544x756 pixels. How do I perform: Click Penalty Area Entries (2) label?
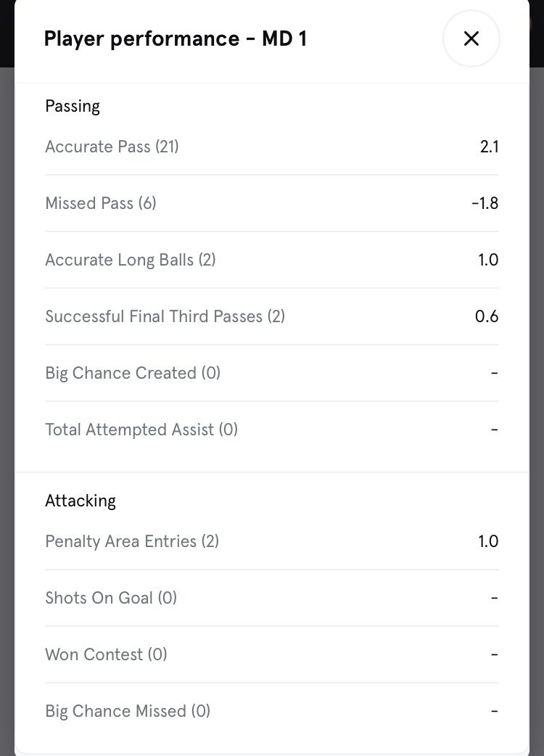tap(132, 541)
